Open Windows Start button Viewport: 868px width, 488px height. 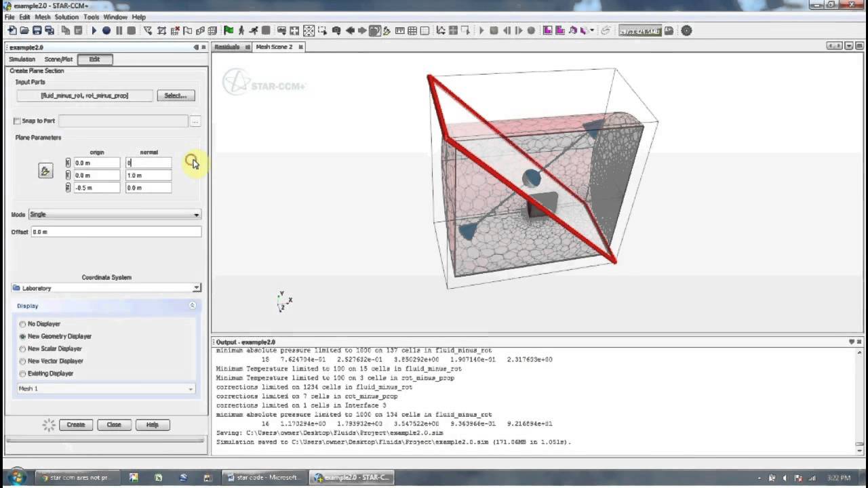click(x=16, y=476)
